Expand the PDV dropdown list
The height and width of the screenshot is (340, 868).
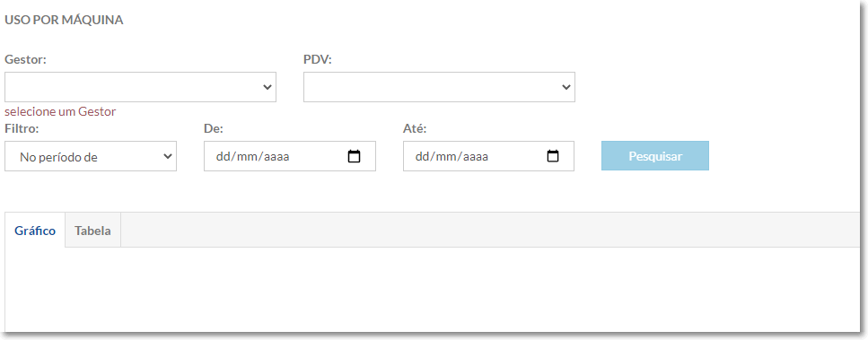439,87
